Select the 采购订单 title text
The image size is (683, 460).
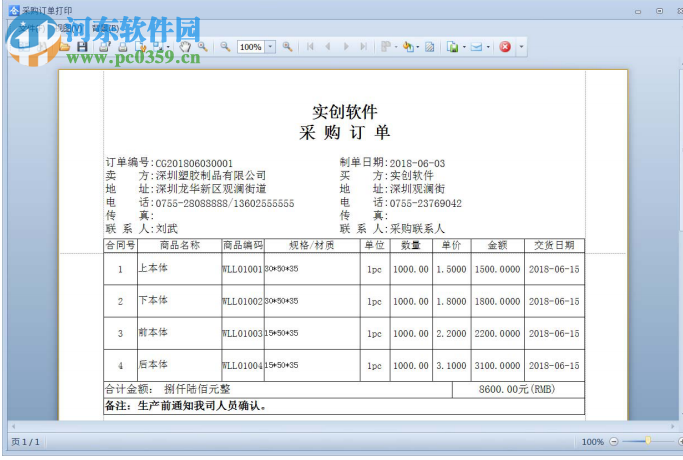click(x=344, y=132)
